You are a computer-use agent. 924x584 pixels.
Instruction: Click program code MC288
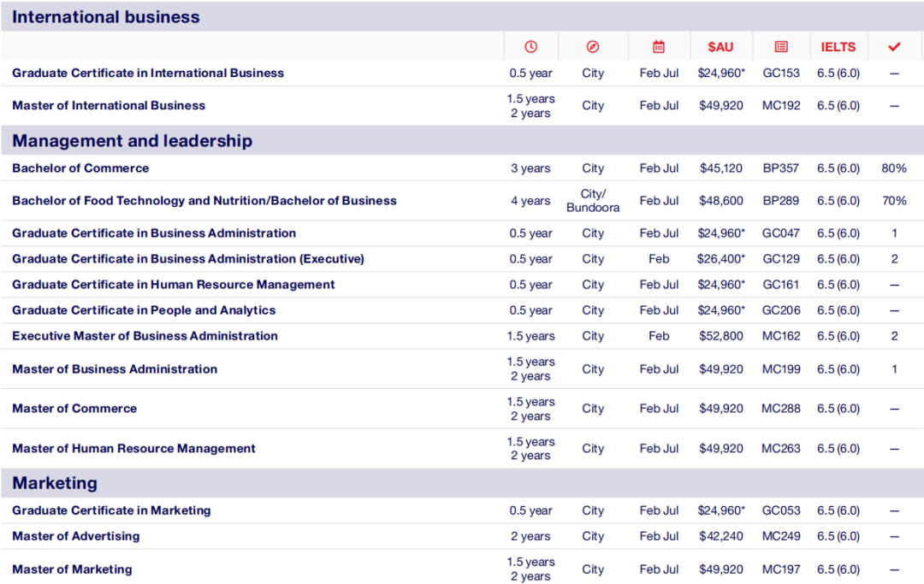coord(781,409)
